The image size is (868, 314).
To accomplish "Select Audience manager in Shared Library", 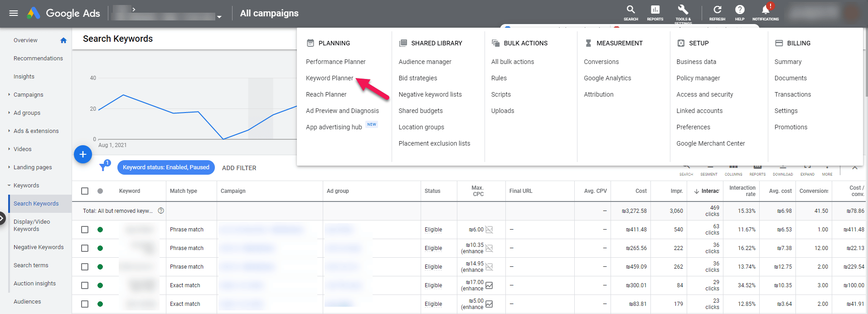I will pyautogui.click(x=425, y=62).
